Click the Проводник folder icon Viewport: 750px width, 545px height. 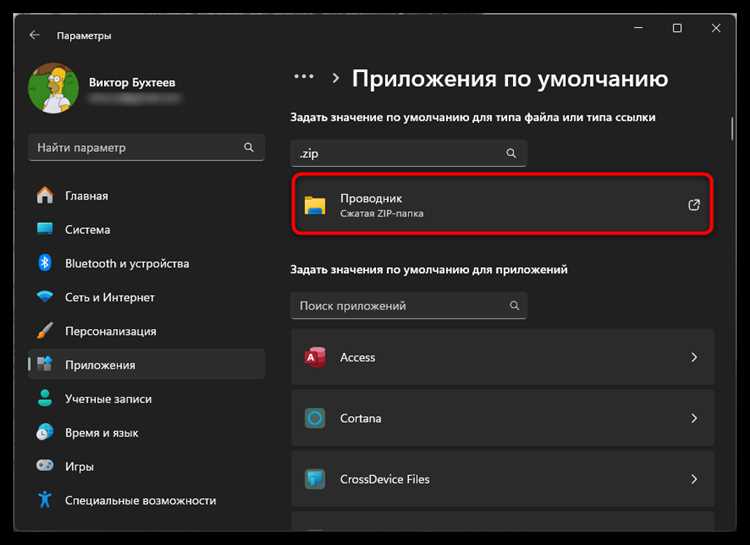click(315, 205)
